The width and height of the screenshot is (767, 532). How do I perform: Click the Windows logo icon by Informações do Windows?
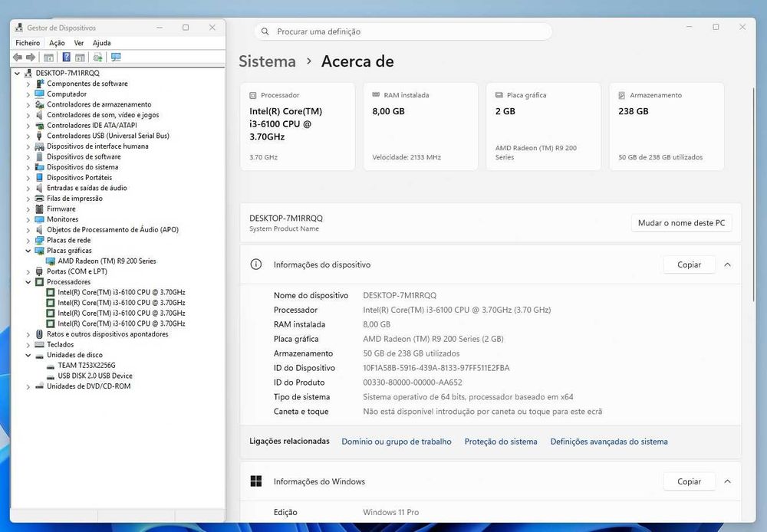pos(256,481)
